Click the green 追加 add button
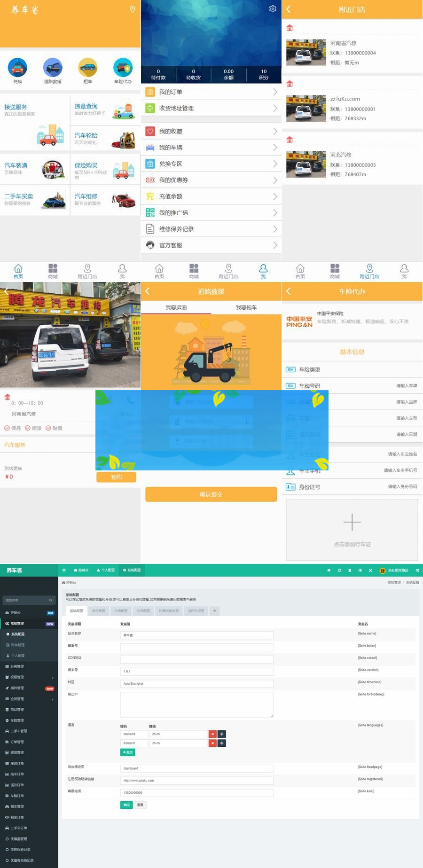 coord(127,752)
